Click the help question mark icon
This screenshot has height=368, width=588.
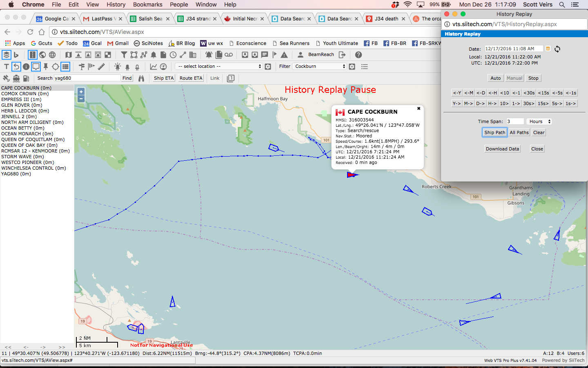tap(359, 55)
